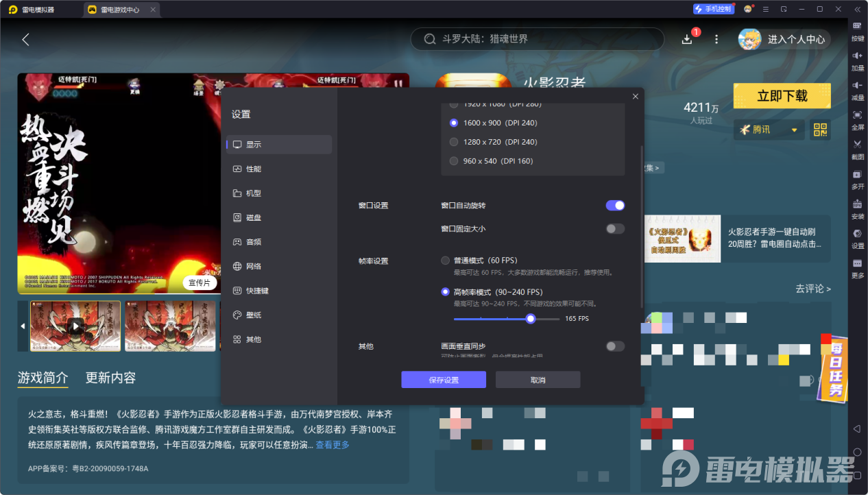This screenshot has width=868, height=495.
Task: Open 壁纸 settings category
Action: pyautogui.click(x=279, y=315)
